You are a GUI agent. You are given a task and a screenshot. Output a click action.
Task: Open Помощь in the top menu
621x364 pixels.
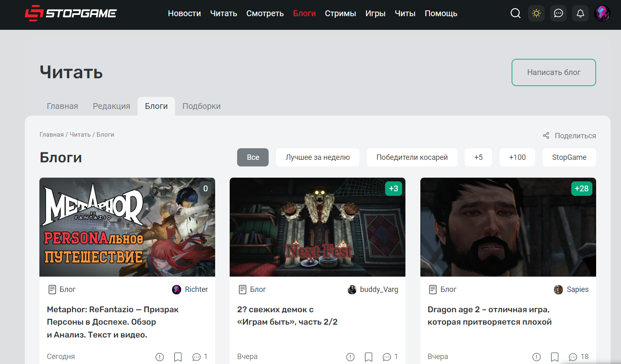pos(441,13)
